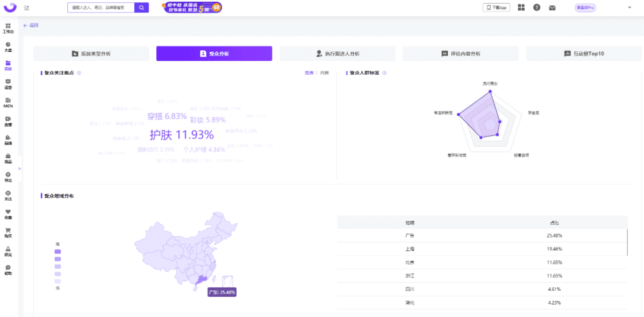This screenshot has width=644, height=317.
Task: Open the 大盘 pie-chart sidebar icon
Action: 8,44
